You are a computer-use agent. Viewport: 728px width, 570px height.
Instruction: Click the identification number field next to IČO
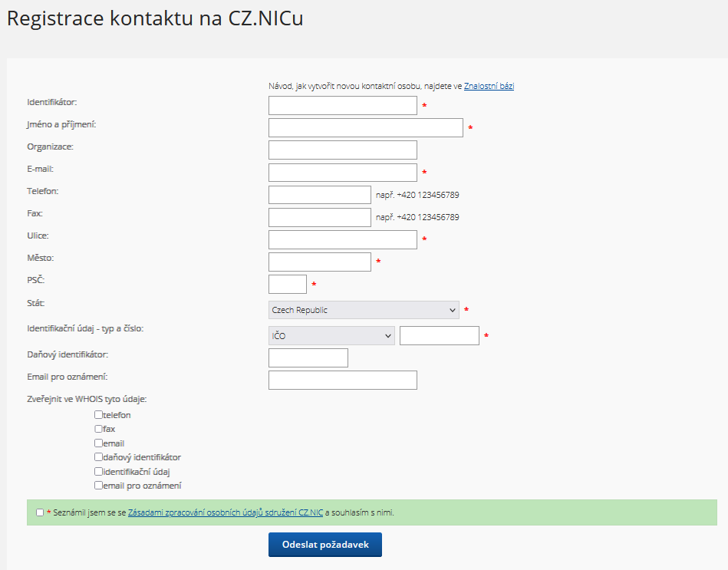440,335
